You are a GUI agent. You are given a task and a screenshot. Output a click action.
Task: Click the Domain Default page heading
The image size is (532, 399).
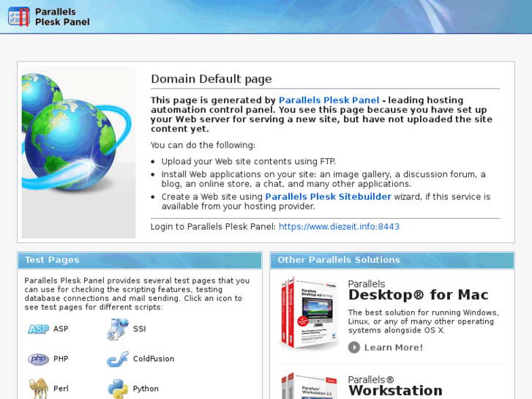(211, 79)
